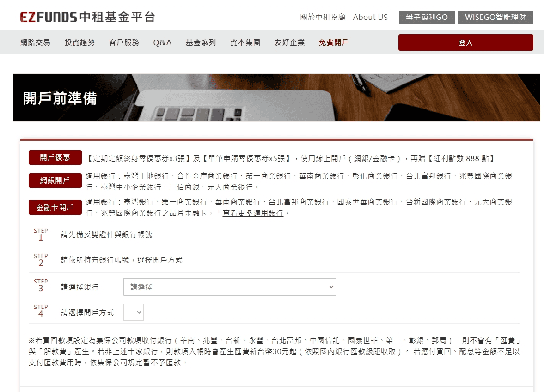The width and height of the screenshot is (544, 392).
Task: Open the Q&A menu item
Action: [162, 42]
